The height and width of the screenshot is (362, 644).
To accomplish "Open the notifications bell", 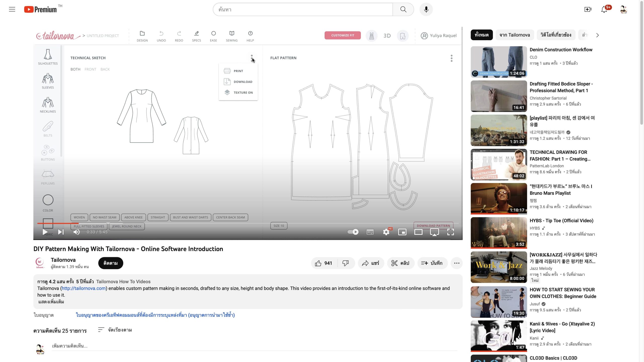I will (604, 10).
